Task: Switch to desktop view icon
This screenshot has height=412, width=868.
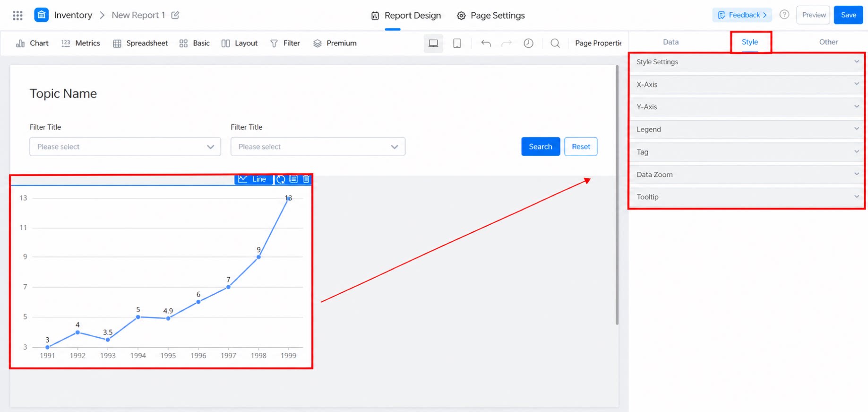Action: (433, 43)
